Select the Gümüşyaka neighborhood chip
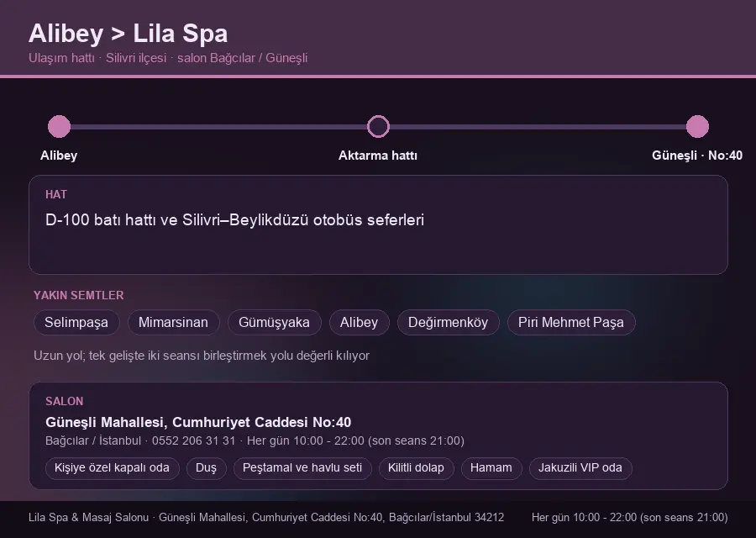The width and height of the screenshot is (756, 538). point(275,322)
